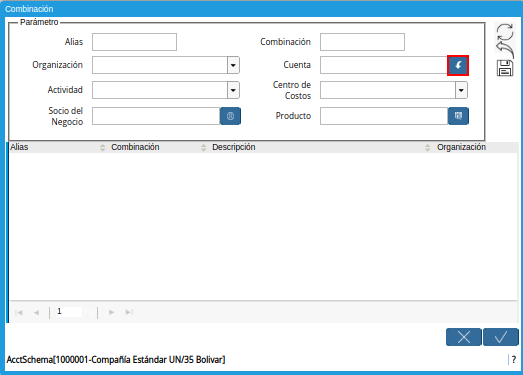Go to first page of results
This screenshot has width=523, height=375.
point(19,313)
